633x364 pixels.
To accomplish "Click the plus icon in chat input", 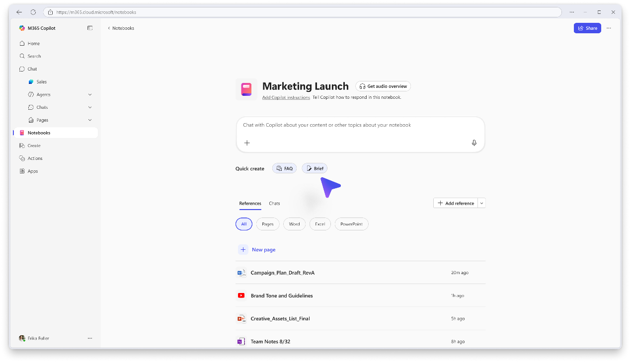I will coord(247,143).
